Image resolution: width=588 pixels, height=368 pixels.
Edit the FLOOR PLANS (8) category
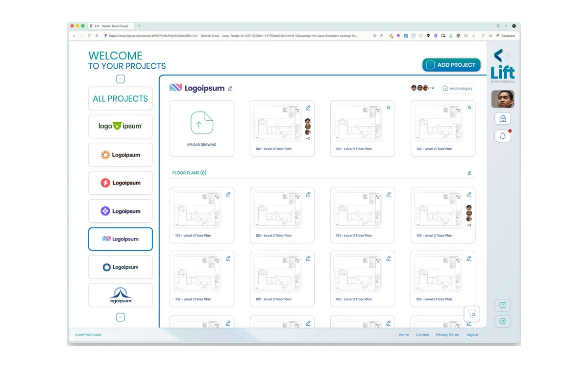469,173
